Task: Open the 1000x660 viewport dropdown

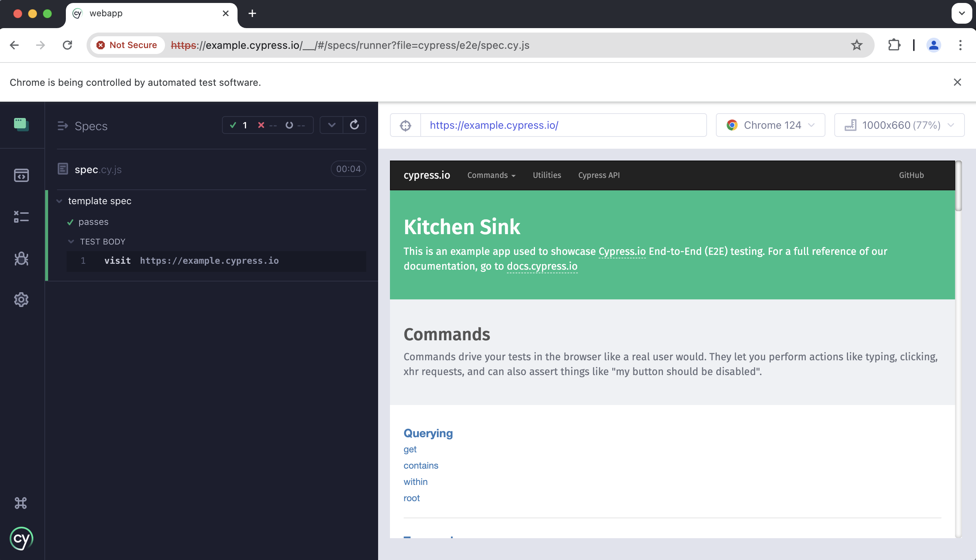Action: point(899,125)
